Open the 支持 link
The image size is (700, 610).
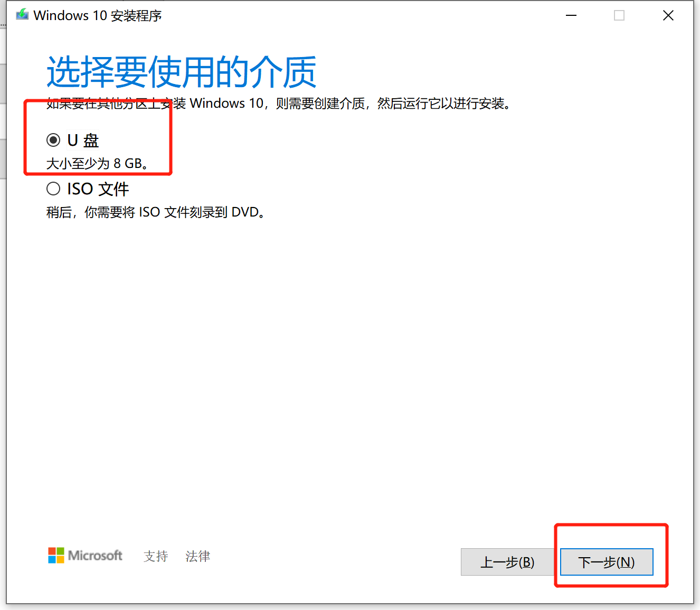click(x=156, y=556)
